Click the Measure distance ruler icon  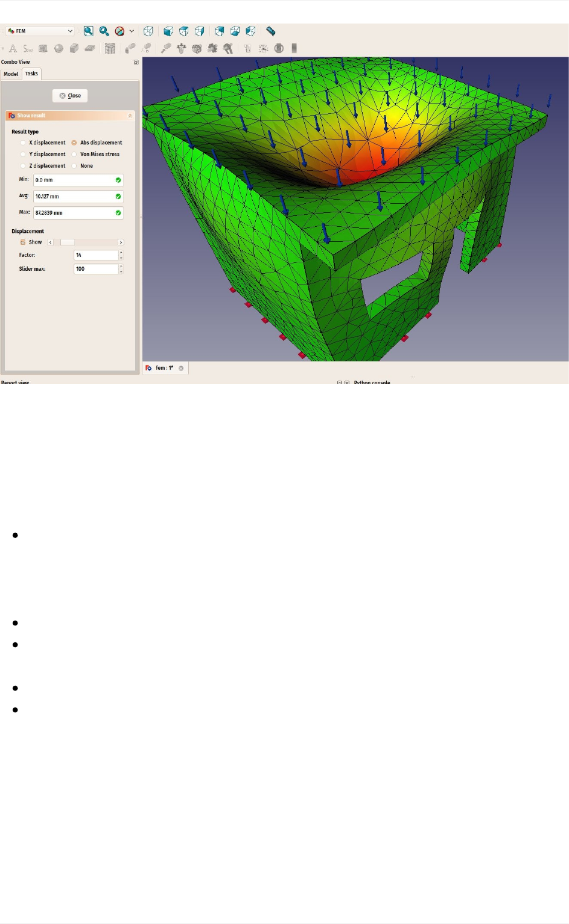click(271, 31)
